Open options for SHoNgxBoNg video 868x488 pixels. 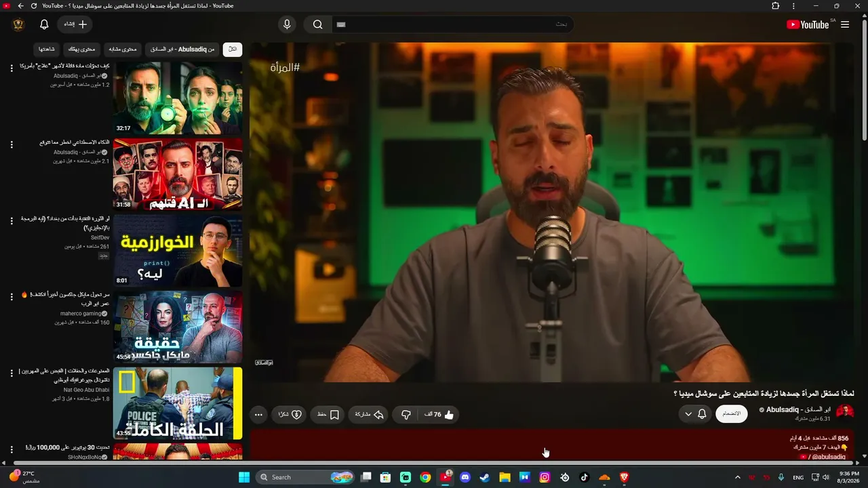11,449
